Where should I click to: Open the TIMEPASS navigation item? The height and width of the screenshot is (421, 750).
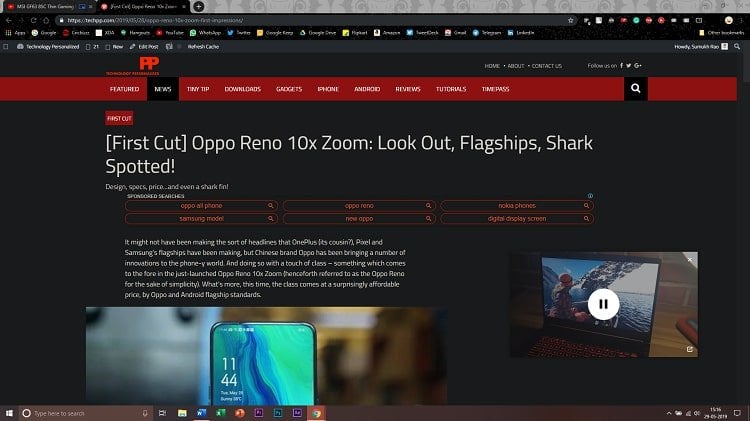click(496, 89)
